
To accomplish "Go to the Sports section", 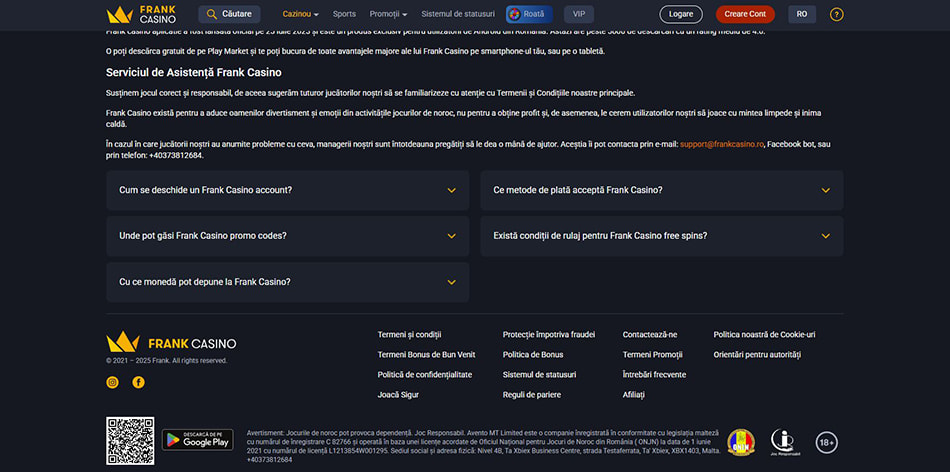I will tap(344, 14).
